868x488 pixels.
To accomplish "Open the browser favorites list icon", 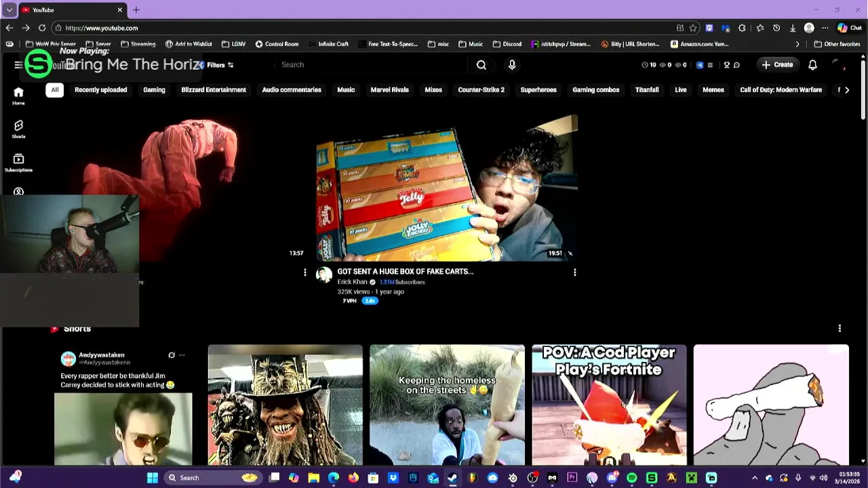I will [759, 28].
